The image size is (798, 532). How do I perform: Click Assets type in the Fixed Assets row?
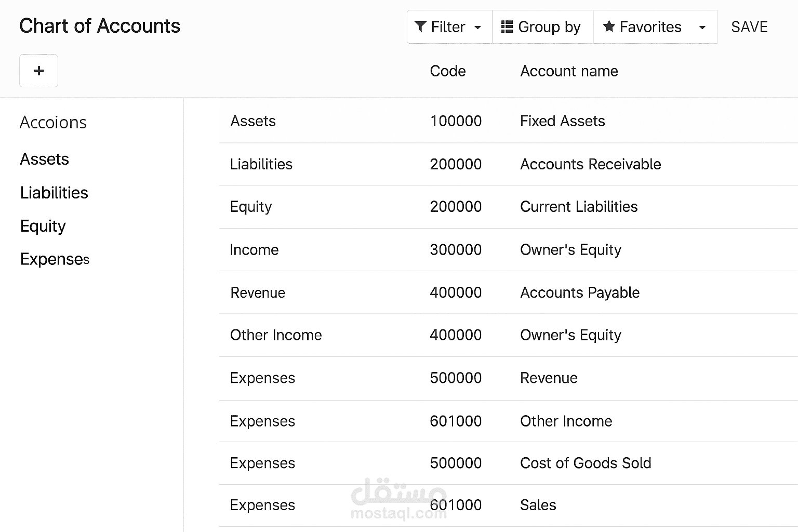pos(253,121)
